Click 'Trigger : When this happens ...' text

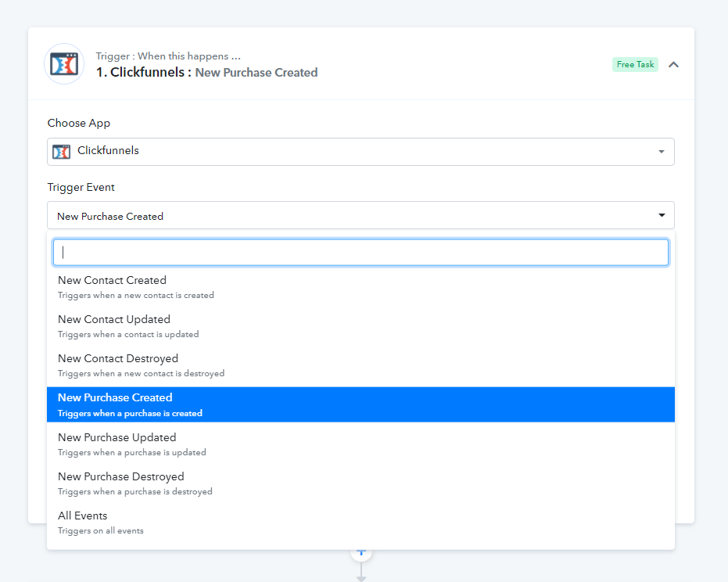click(x=168, y=56)
